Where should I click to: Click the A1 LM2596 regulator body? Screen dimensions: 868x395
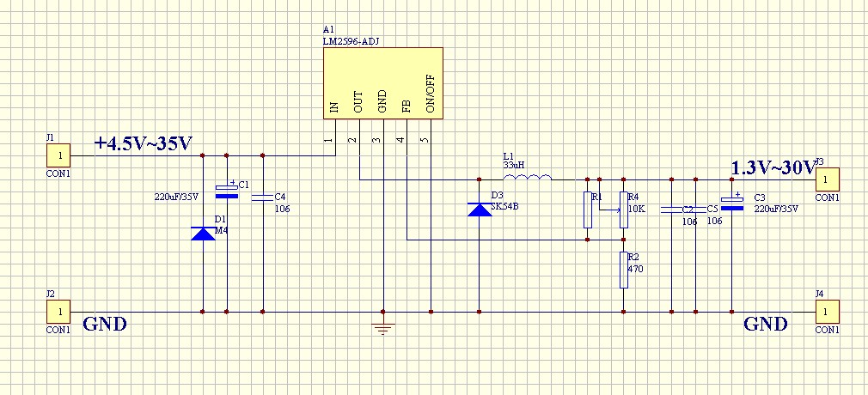point(383,83)
